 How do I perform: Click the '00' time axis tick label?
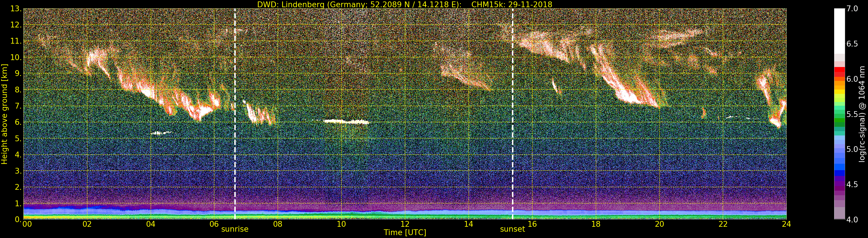tap(27, 224)
